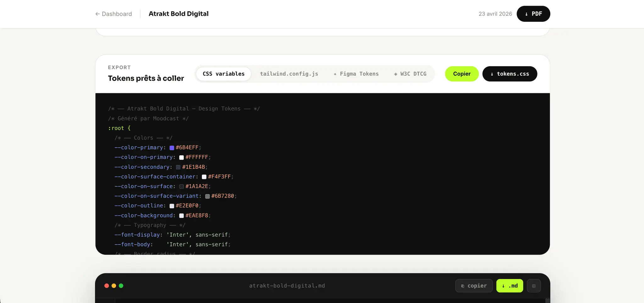
Task: Click the color-background swatch
Action: coord(181,216)
